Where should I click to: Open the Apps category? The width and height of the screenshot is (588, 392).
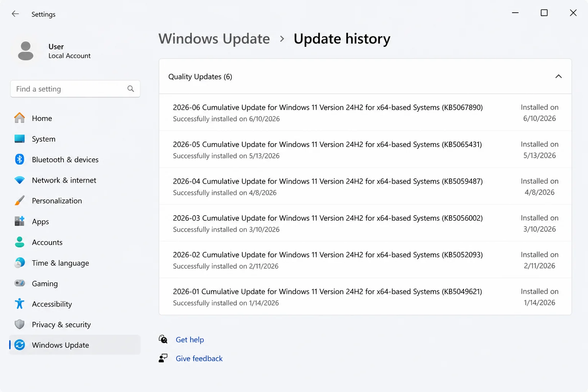[x=75, y=222]
